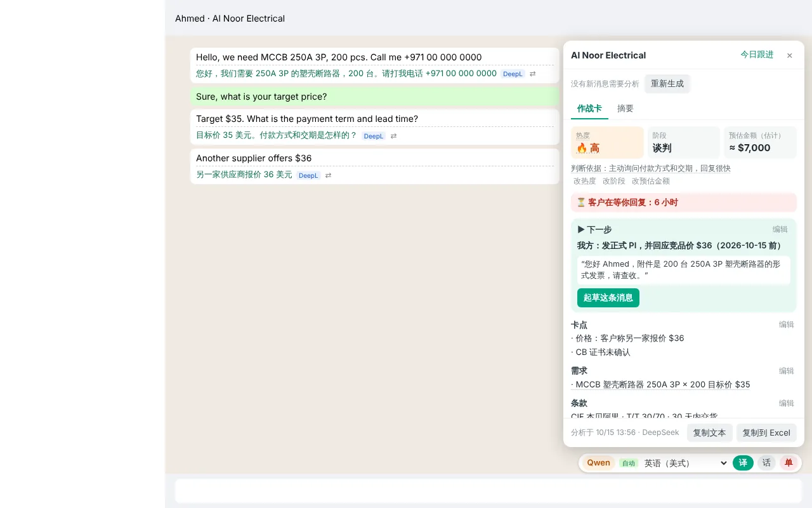Click 改热度 link
Image resolution: width=812 pixels, height=508 pixels.
pos(585,181)
